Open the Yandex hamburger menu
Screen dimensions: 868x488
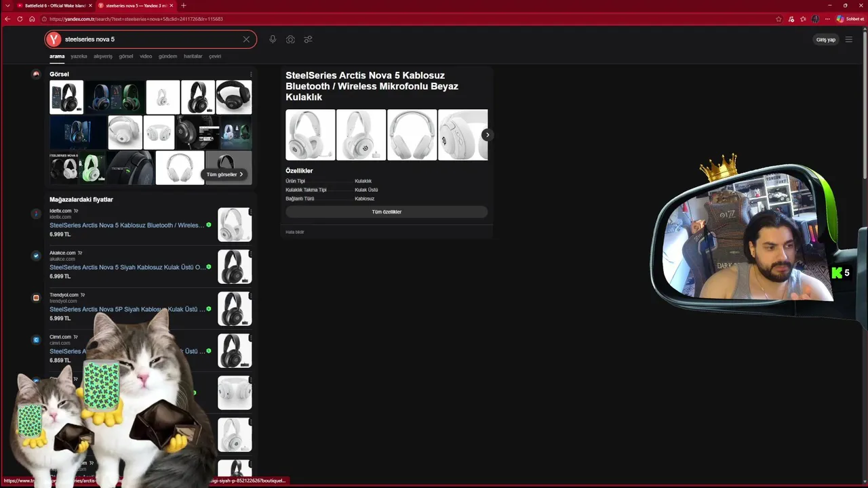tap(848, 39)
